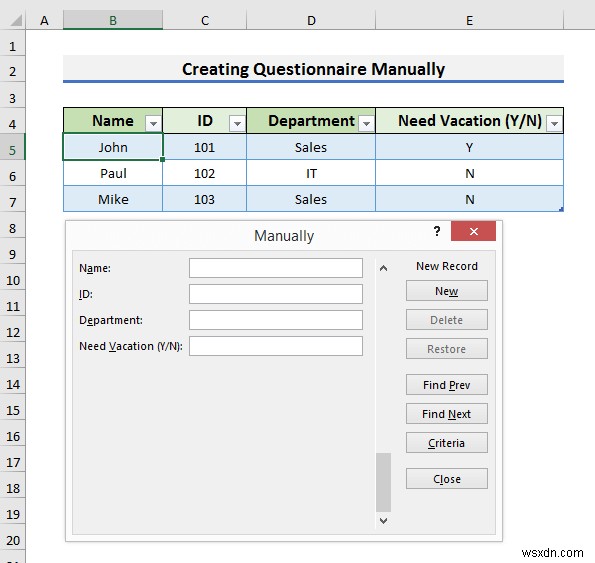Click the Criteria button

pyautogui.click(x=447, y=443)
